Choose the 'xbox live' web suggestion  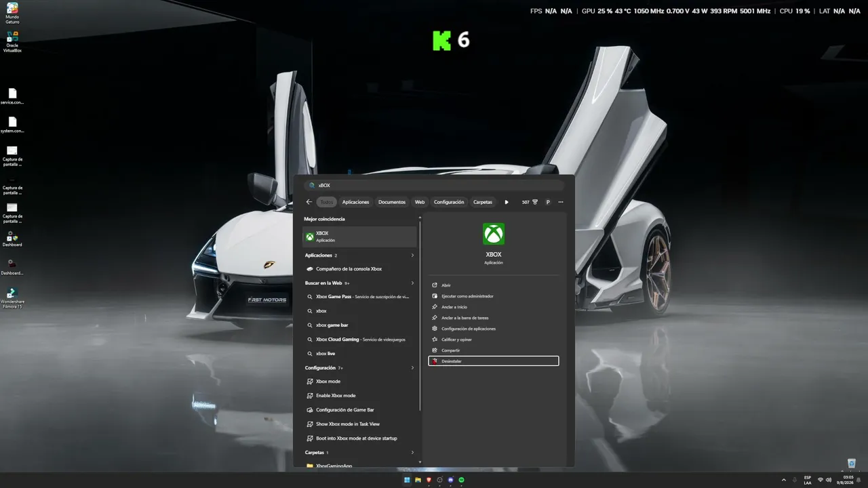point(359,354)
